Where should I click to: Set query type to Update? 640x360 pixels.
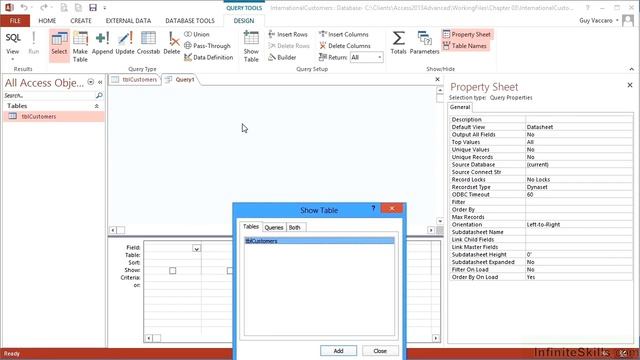(x=125, y=43)
